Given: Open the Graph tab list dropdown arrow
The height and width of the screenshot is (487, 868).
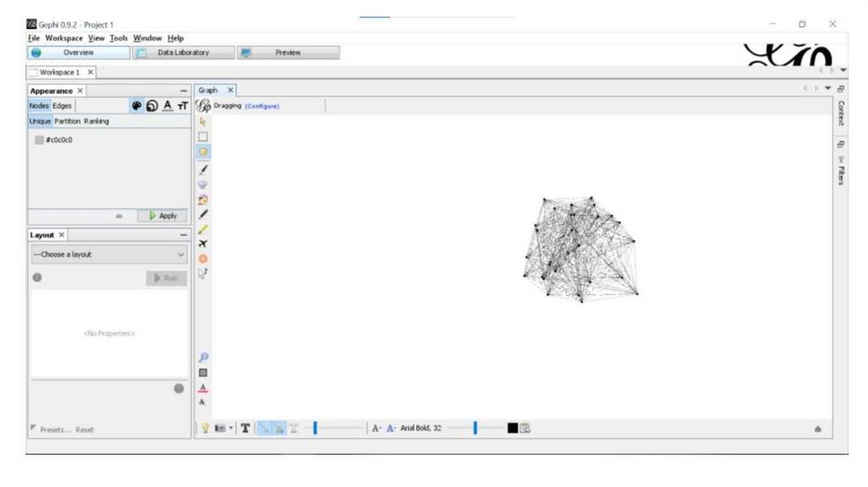Looking at the screenshot, I should point(827,88).
